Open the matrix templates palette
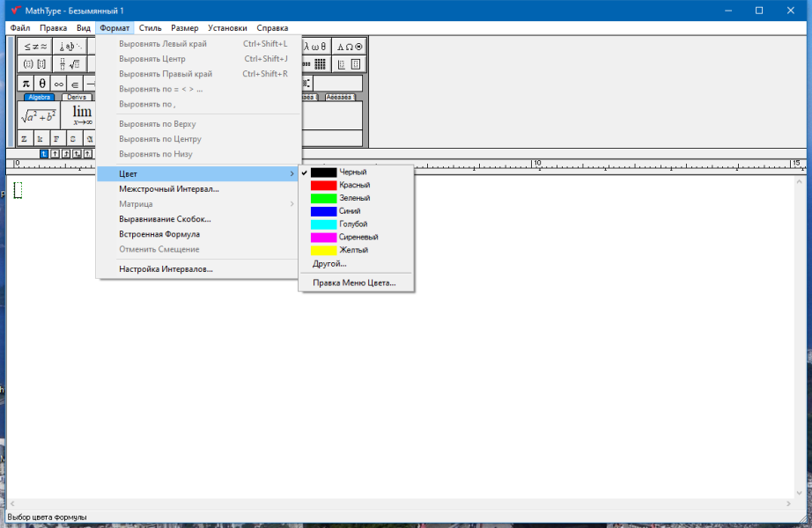The image size is (812, 528). 315,64
